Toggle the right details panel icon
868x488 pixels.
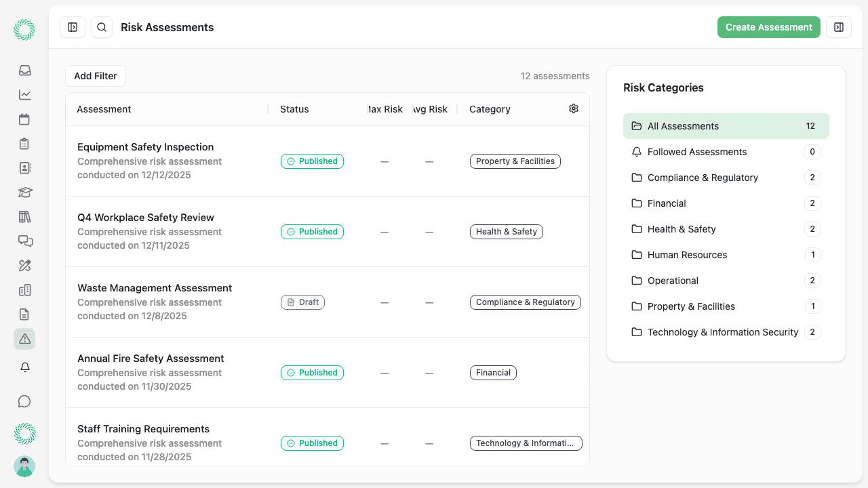(x=838, y=27)
